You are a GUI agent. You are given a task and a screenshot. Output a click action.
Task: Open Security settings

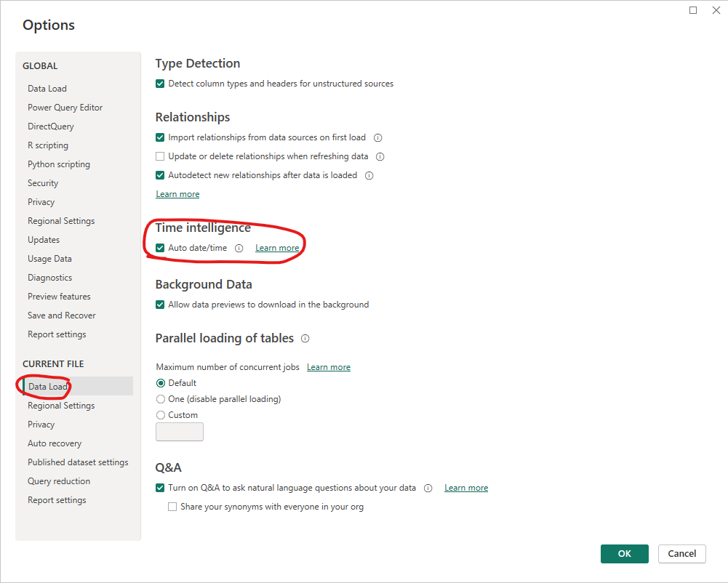coord(43,183)
